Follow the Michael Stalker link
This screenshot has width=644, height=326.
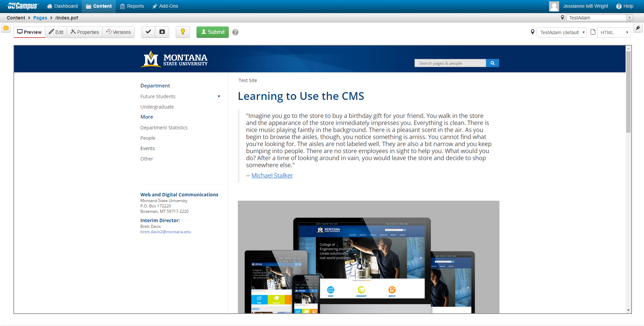[x=272, y=176]
